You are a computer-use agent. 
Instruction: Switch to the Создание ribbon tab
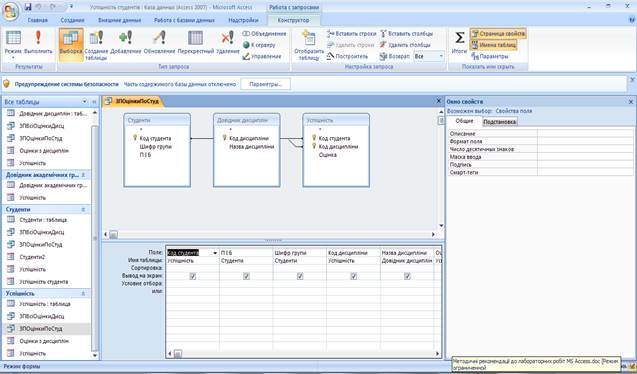coord(72,20)
